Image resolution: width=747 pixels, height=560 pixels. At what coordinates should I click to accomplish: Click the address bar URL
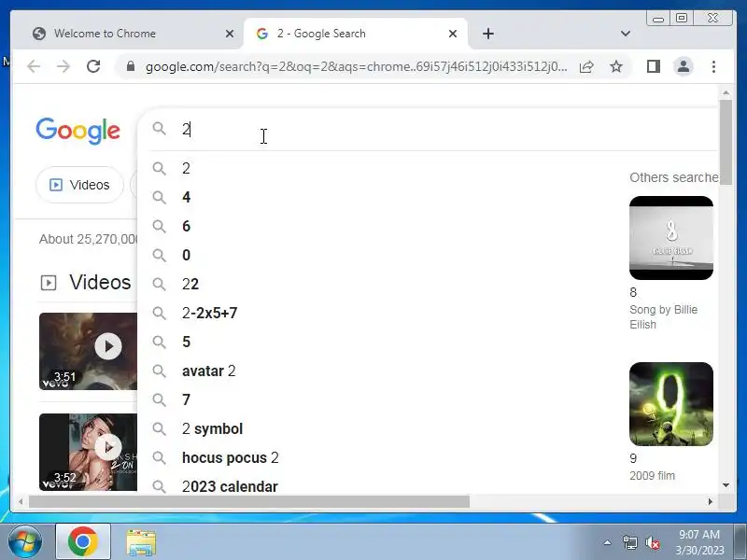(x=357, y=66)
